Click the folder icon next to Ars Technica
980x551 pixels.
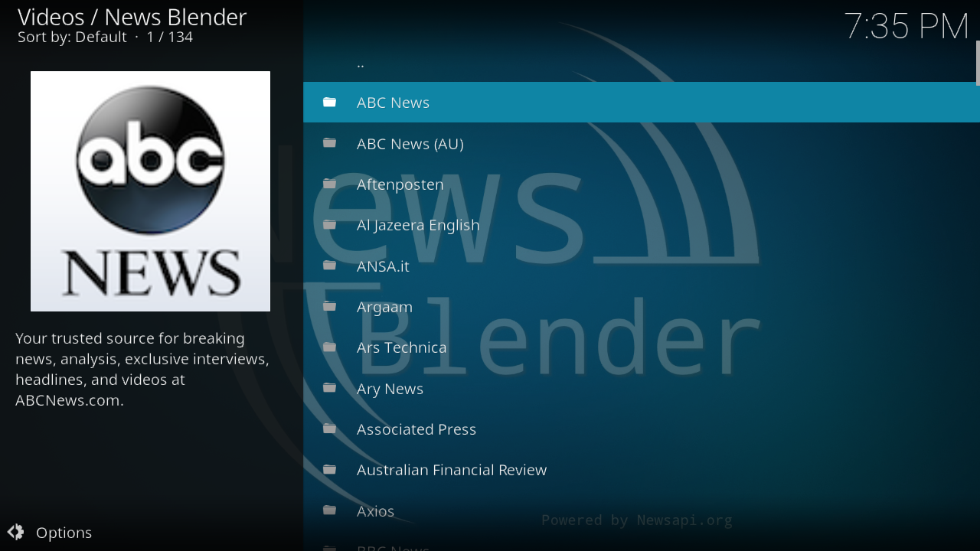(x=330, y=347)
